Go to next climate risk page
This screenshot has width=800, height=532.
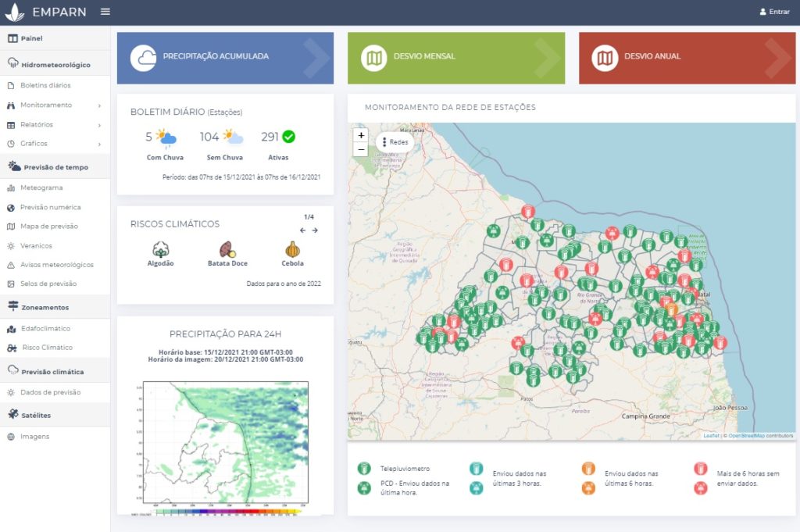[x=315, y=230]
